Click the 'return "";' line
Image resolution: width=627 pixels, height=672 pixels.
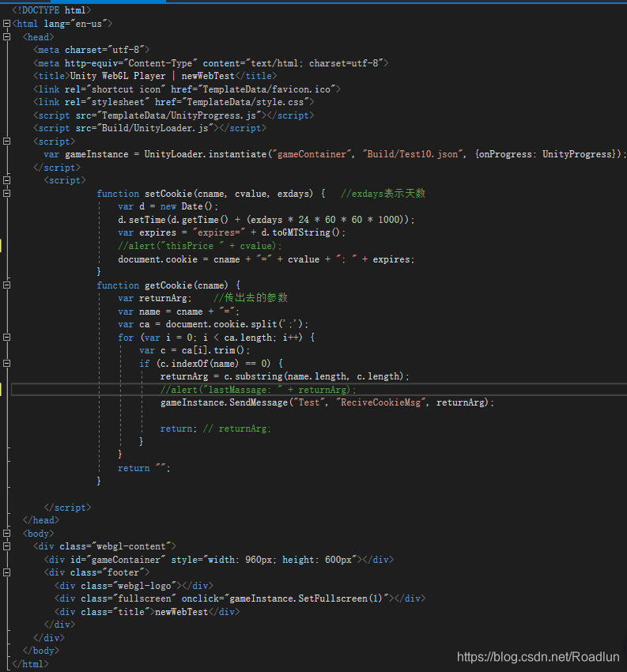pos(144,468)
